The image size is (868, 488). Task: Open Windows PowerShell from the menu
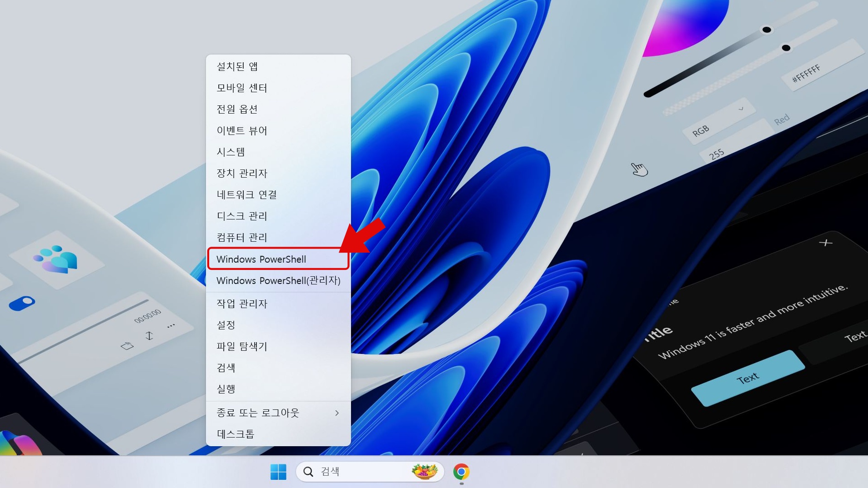pos(261,259)
